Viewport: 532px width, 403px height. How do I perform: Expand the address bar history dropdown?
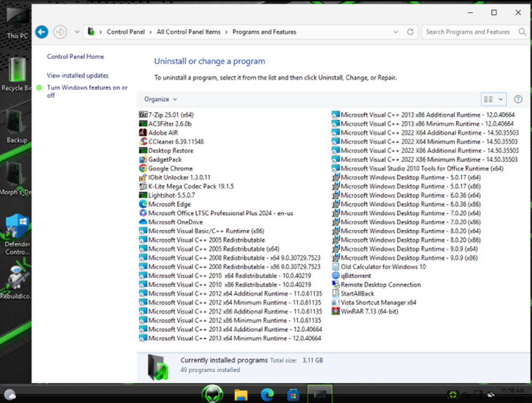[396, 32]
